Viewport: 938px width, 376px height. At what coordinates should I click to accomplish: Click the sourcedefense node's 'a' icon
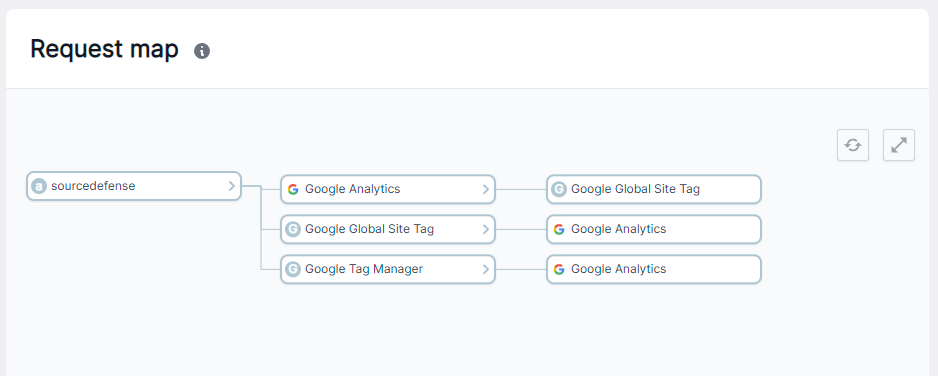(39, 187)
